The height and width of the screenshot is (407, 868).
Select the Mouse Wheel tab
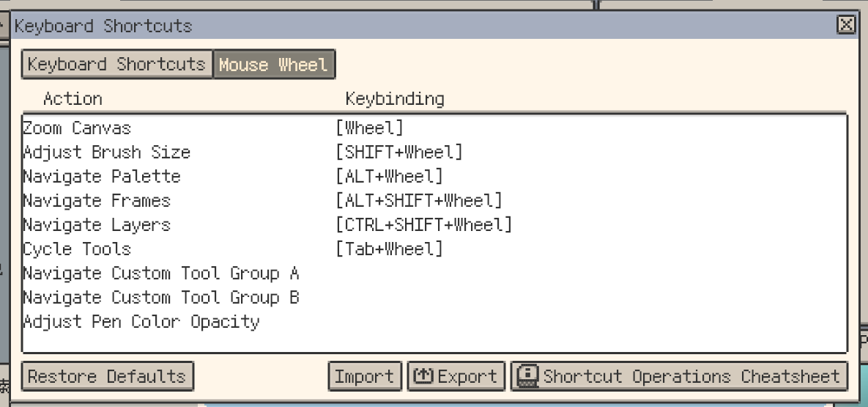(273, 65)
